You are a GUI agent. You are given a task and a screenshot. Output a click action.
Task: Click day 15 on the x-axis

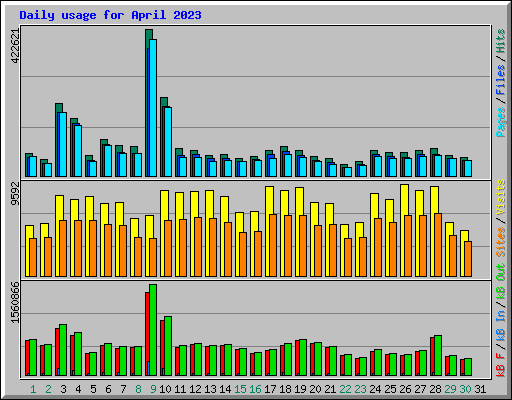[x=240, y=389]
